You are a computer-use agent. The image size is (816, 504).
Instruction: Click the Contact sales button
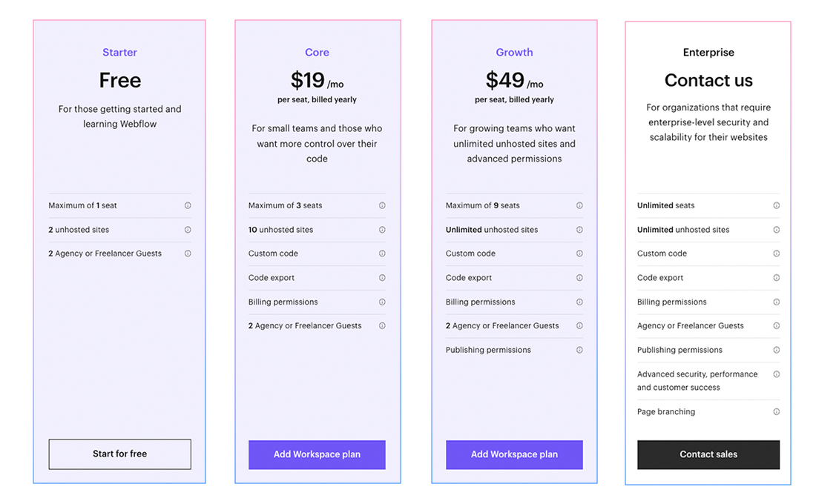(x=708, y=454)
